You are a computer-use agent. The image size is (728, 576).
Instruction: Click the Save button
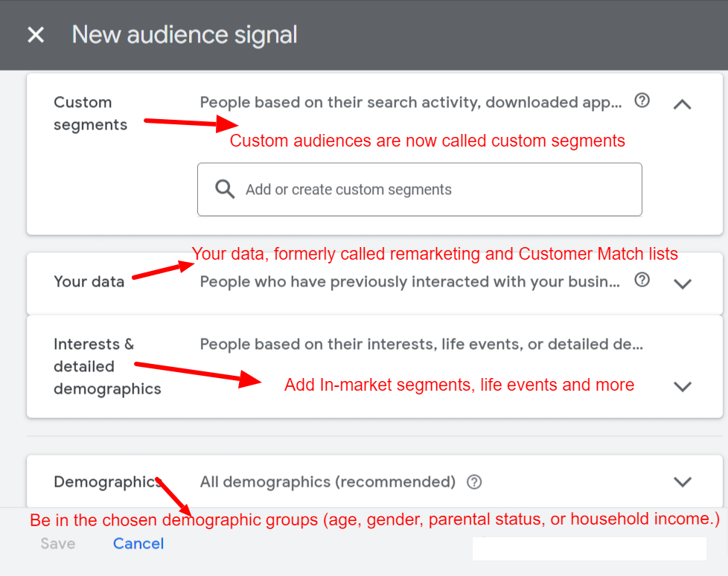point(57,543)
